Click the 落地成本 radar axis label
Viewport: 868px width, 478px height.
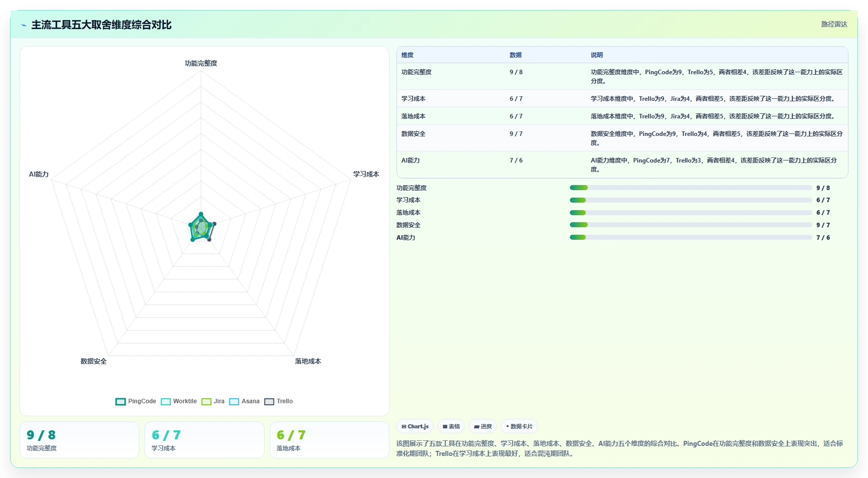point(308,361)
